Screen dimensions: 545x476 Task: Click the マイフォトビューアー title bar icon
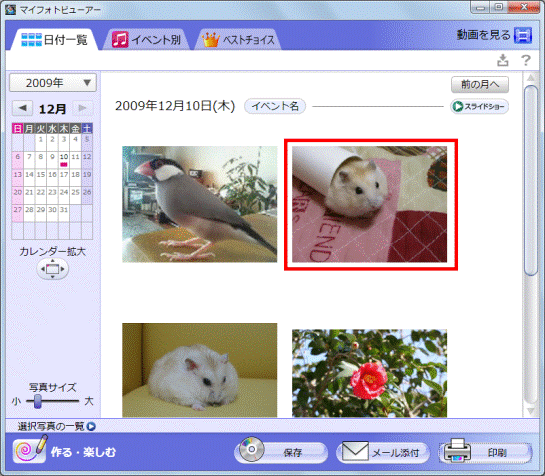10,9
